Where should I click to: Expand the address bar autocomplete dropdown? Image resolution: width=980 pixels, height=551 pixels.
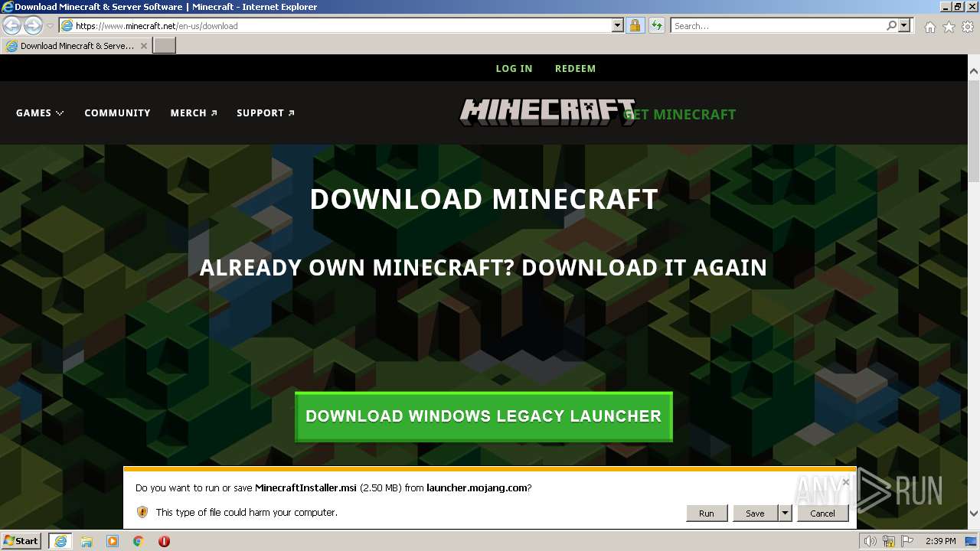[618, 25]
